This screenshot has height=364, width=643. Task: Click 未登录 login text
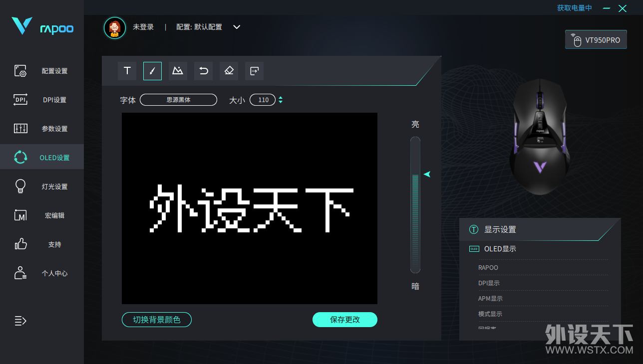[143, 27]
